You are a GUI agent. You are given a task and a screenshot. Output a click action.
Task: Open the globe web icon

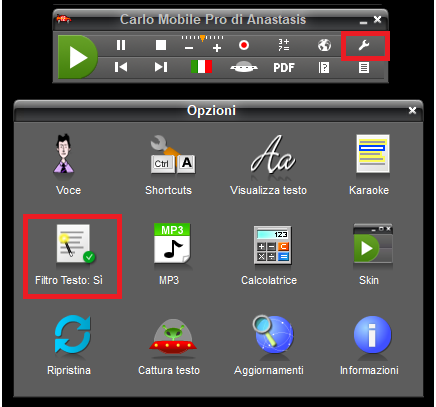coord(324,45)
